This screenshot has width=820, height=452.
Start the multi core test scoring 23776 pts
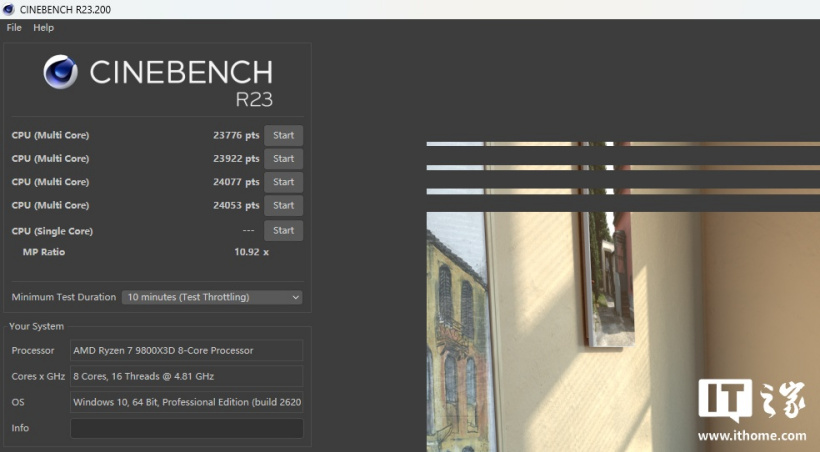coord(283,135)
